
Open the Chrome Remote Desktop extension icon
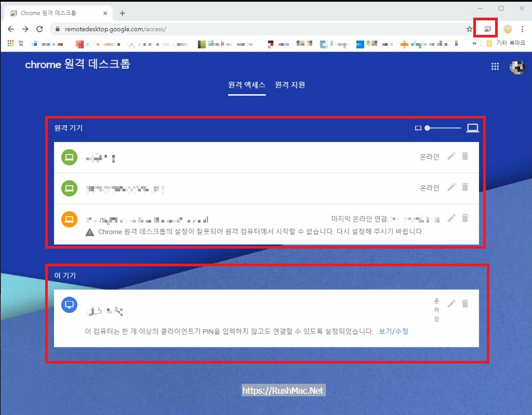pyautogui.click(x=487, y=29)
